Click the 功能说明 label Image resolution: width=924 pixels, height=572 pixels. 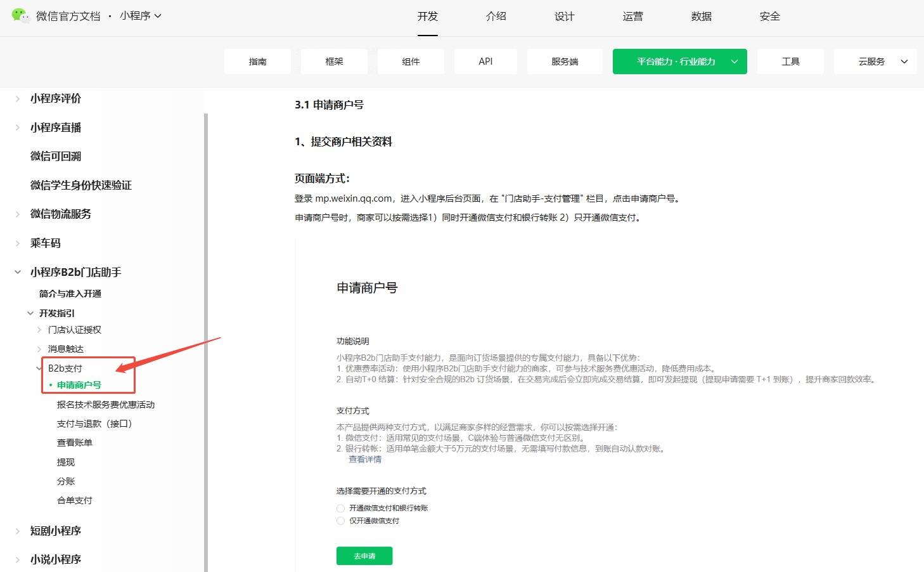[x=353, y=341]
